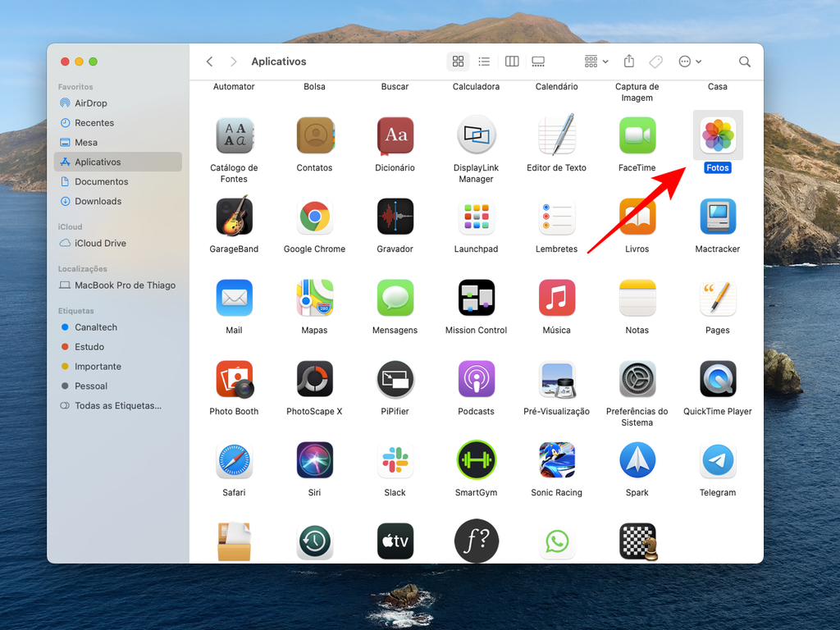Select the Siri app icon
840x630 pixels.
point(314,460)
